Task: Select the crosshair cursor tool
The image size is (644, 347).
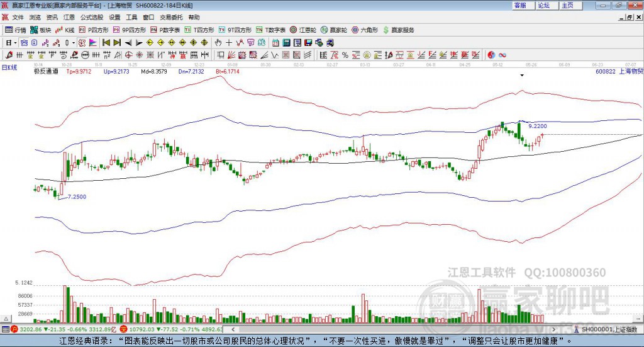Action: pyautogui.click(x=229, y=43)
